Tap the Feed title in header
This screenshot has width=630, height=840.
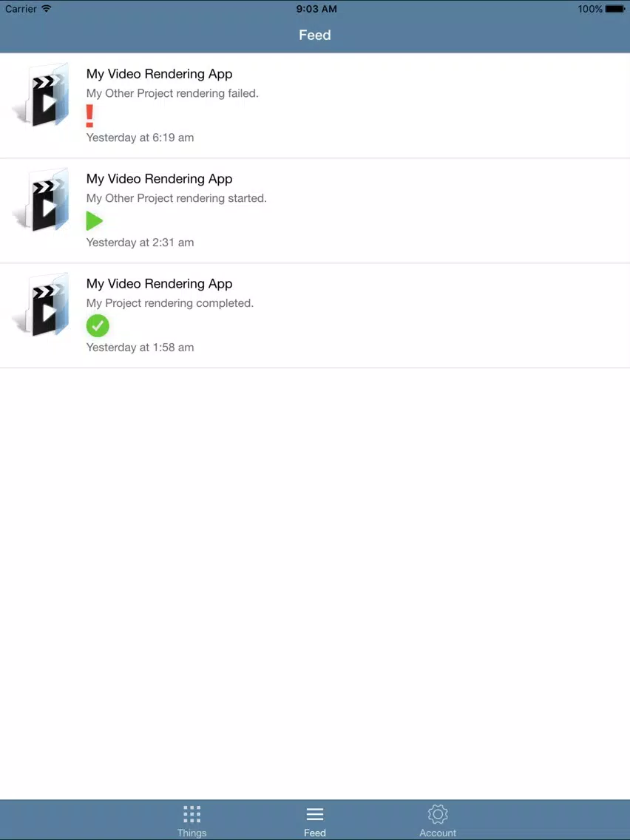315,35
